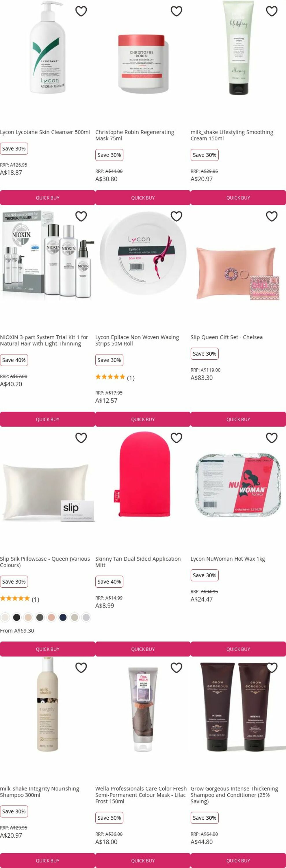Heart the Lycon Epilace Waxing Strips roll
286x868 pixels.
pos(176,216)
